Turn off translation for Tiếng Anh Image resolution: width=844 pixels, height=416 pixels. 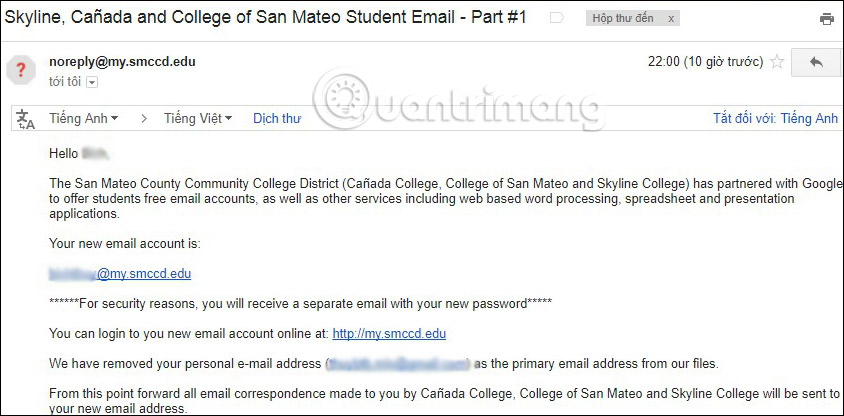[775, 118]
